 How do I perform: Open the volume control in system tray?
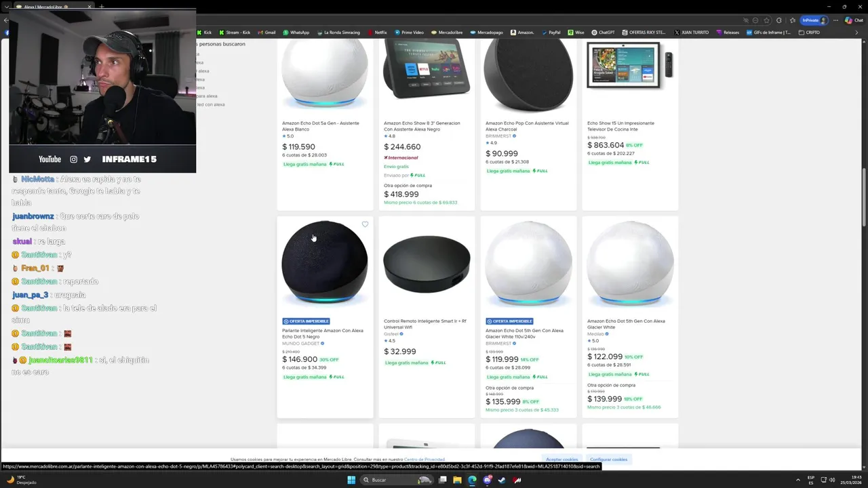833,480
